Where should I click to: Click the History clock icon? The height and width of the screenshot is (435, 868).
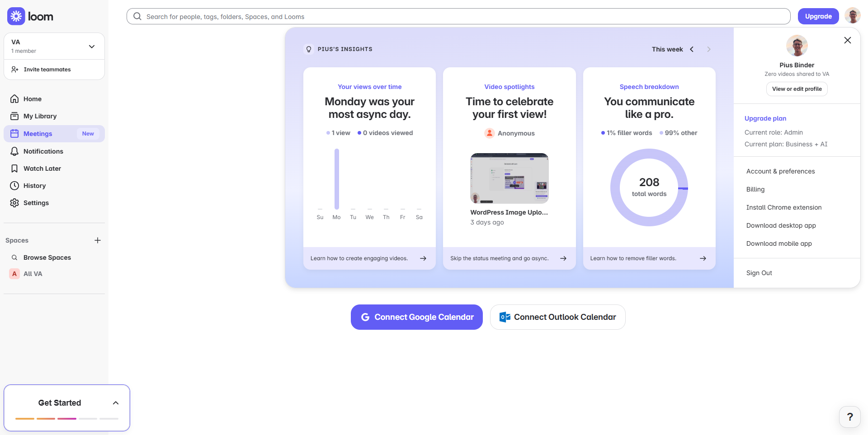[x=14, y=186]
